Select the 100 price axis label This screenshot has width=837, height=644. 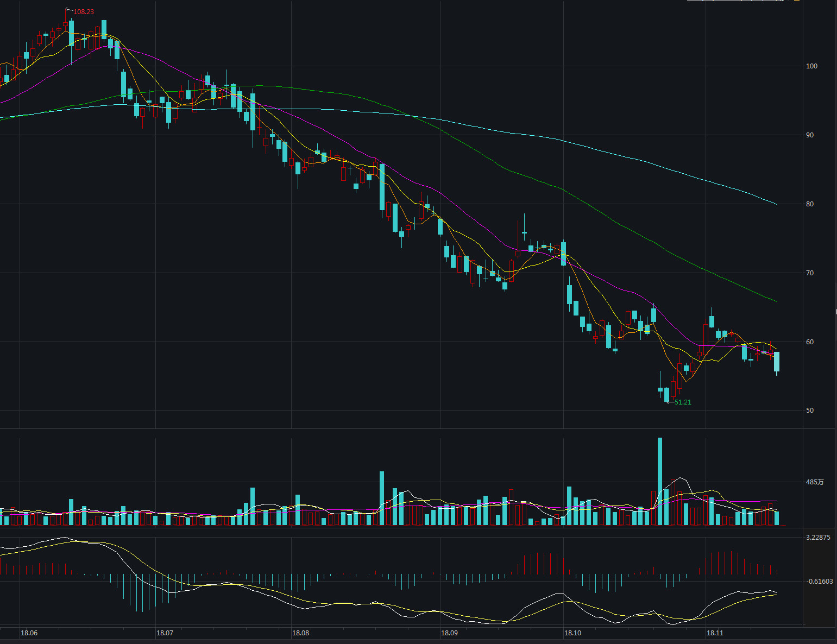click(812, 66)
